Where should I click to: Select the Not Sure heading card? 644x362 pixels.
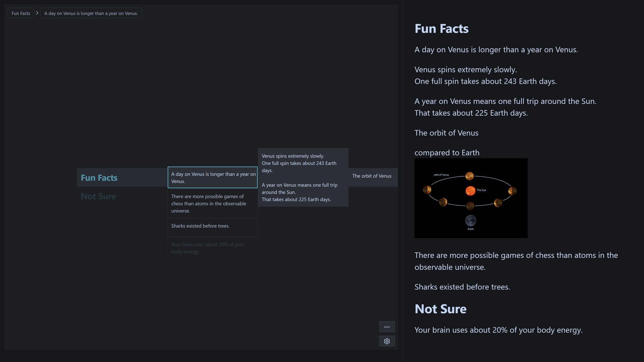coord(122,196)
